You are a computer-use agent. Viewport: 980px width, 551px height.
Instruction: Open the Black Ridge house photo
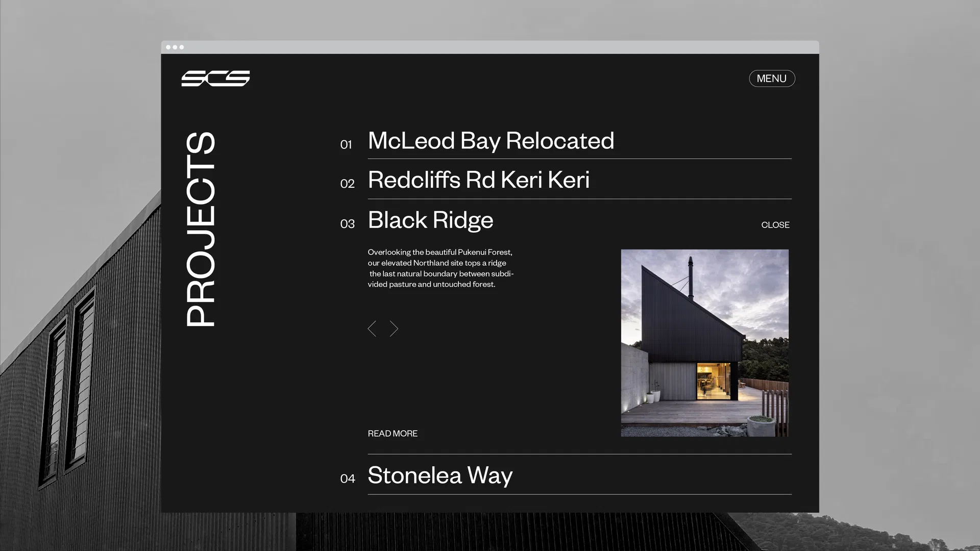point(704,343)
